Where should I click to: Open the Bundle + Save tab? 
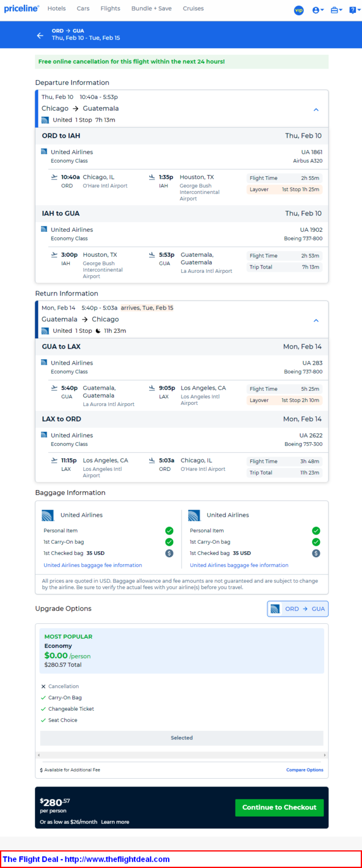[x=151, y=9]
